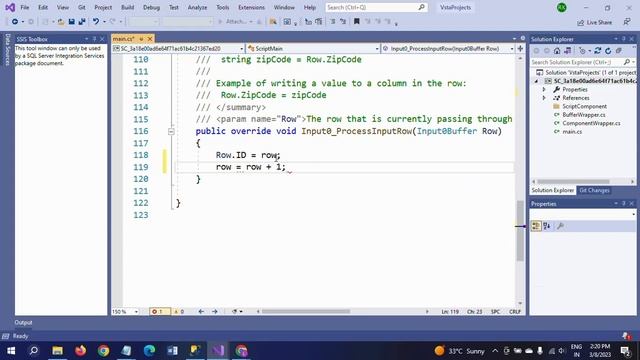Image resolution: width=640 pixels, height=360 pixels.
Task: Click the Pending Changes Filter icon
Action: (582, 51)
